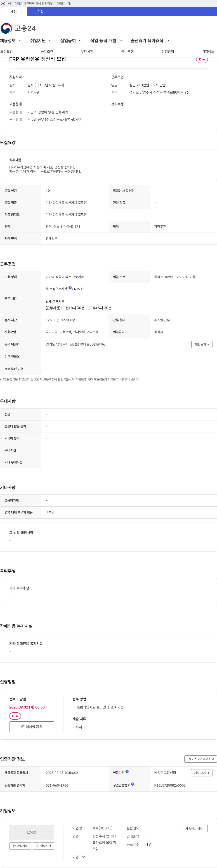Expand 지도 보기 for 근무 예정지
This screenshot has height=868, width=217.
pos(202,344)
